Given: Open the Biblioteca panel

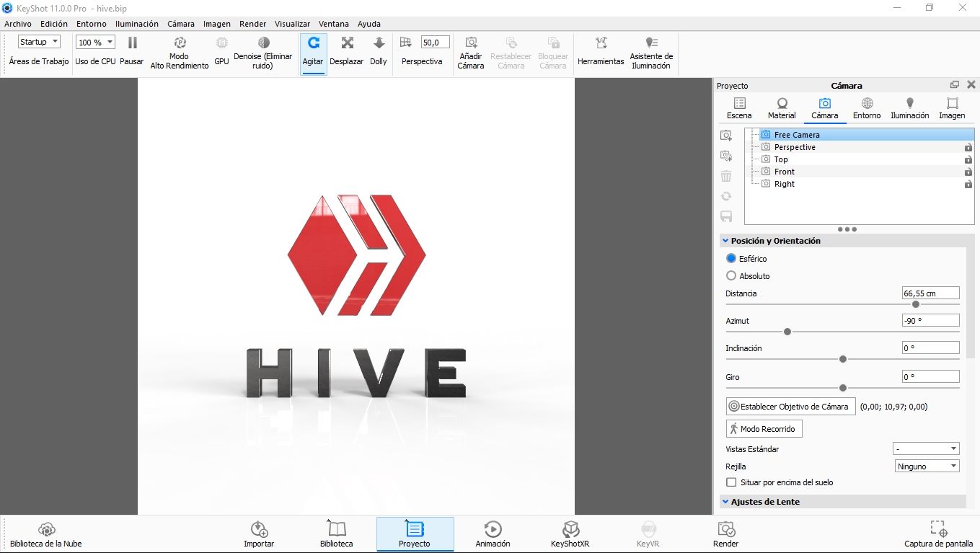Looking at the screenshot, I should point(337,534).
